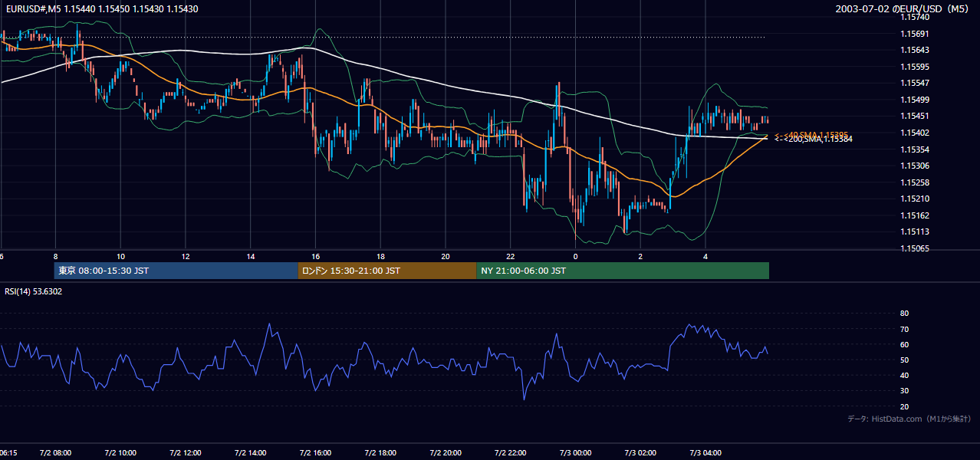This screenshot has height=460, width=980.
Task: Click the 7/2 08:00 bottom time label
Action: pyautogui.click(x=55, y=453)
